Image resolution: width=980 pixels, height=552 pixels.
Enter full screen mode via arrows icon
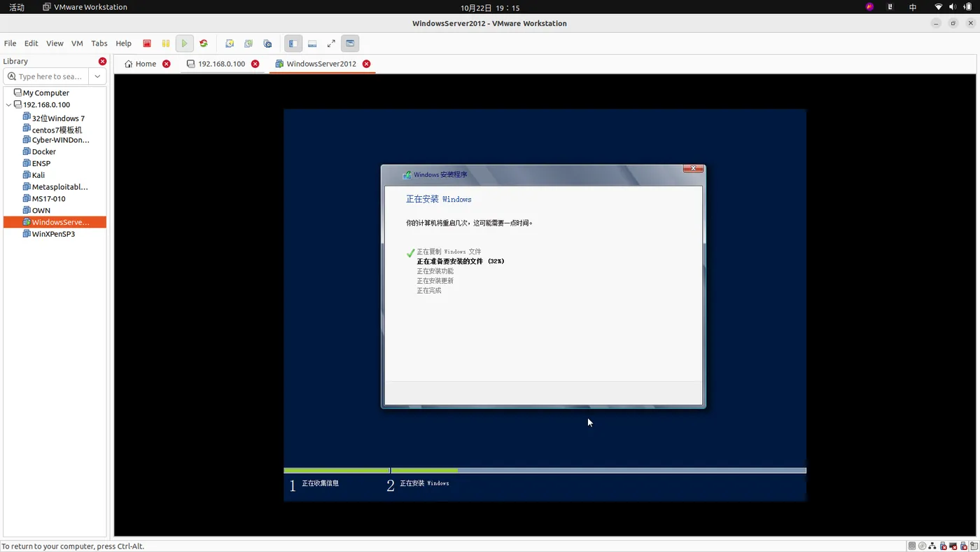pyautogui.click(x=331, y=43)
